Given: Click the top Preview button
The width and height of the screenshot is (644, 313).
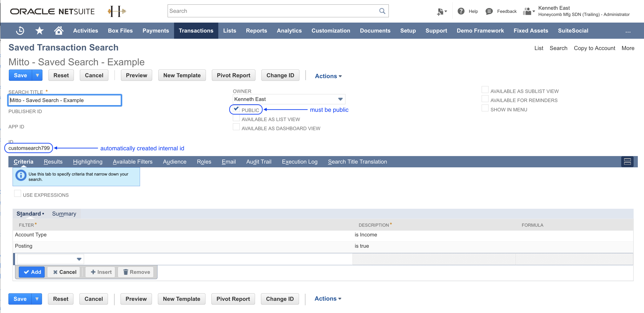Looking at the screenshot, I should click(x=136, y=75).
